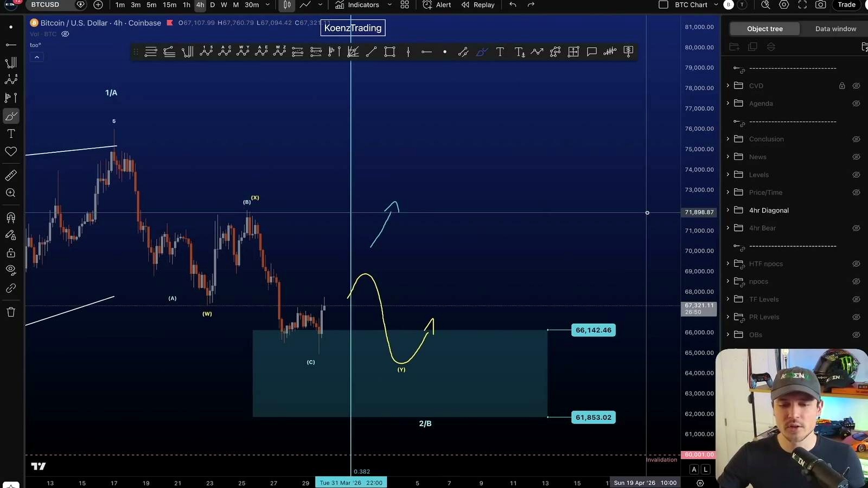Create an Alert
The height and width of the screenshot is (488, 868).
click(437, 5)
